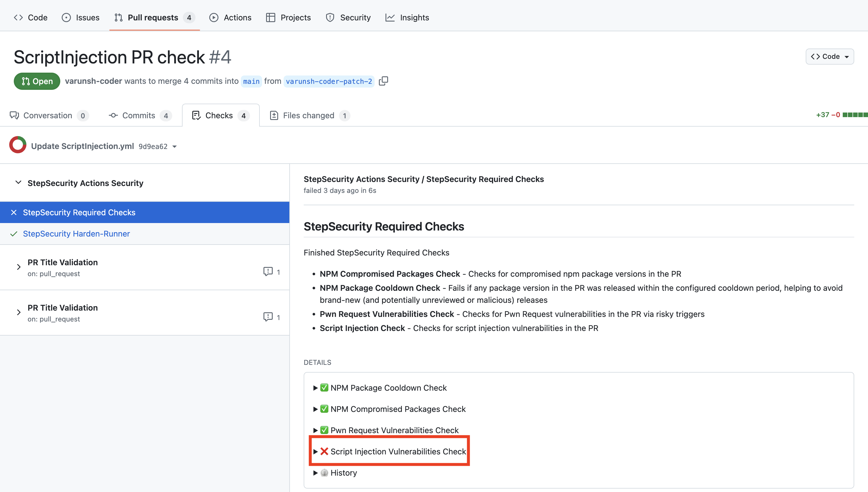
Task: Click the Checks checklist icon
Action: (196, 116)
